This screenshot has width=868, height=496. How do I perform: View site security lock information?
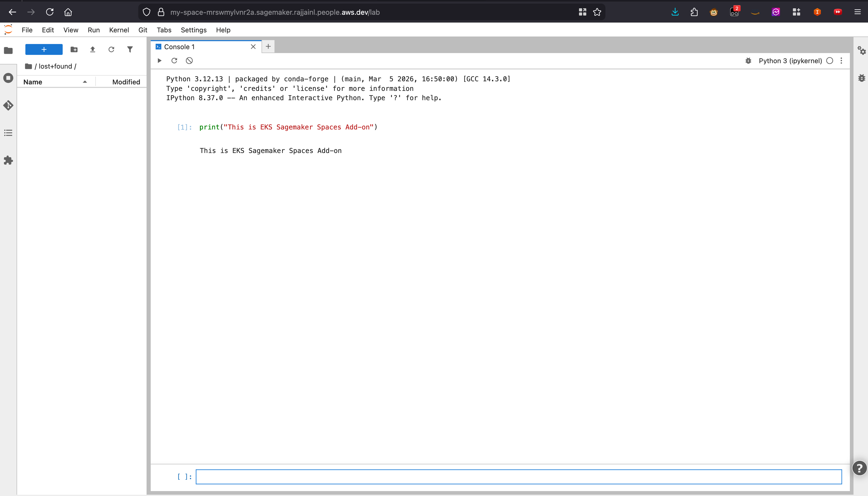click(161, 12)
